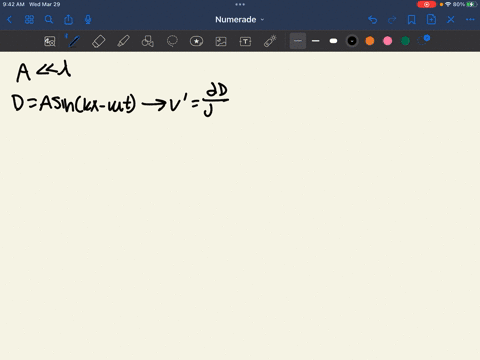This screenshot has width=480, height=360.
Task: Insert an image with photo tool
Action: click(x=221, y=41)
